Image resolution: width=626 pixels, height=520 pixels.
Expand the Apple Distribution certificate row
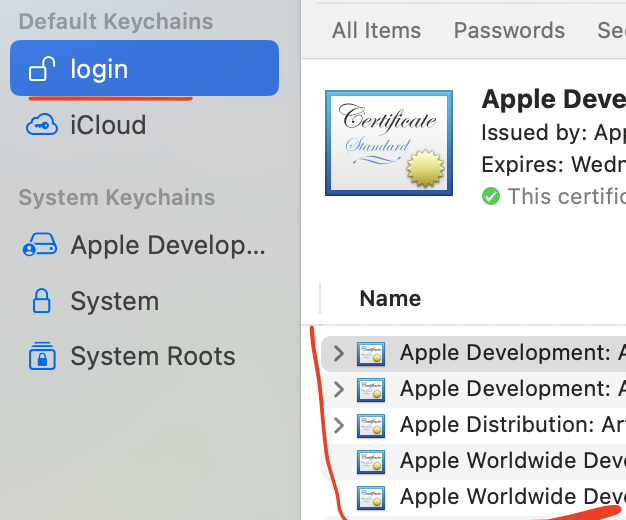coord(339,425)
